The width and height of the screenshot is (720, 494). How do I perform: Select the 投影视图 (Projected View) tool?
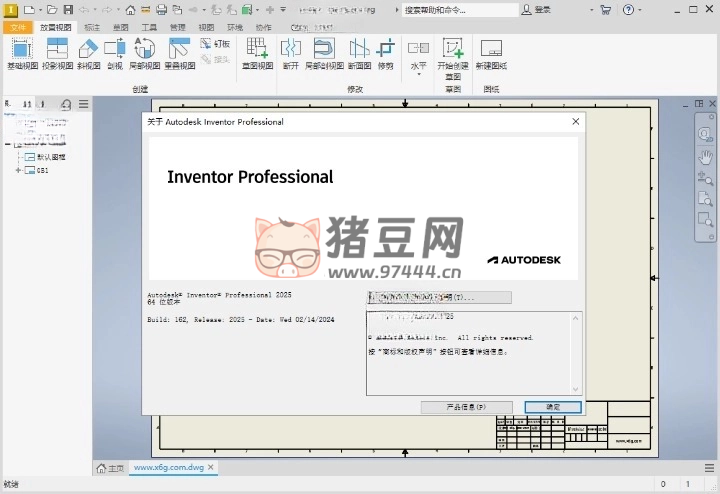(57, 52)
